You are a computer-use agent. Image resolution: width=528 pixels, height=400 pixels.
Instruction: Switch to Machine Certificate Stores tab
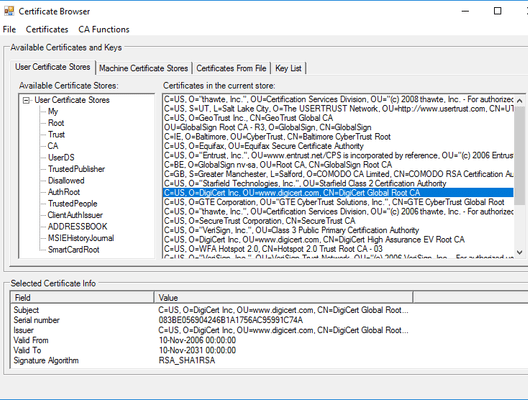pyautogui.click(x=143, y=68)
